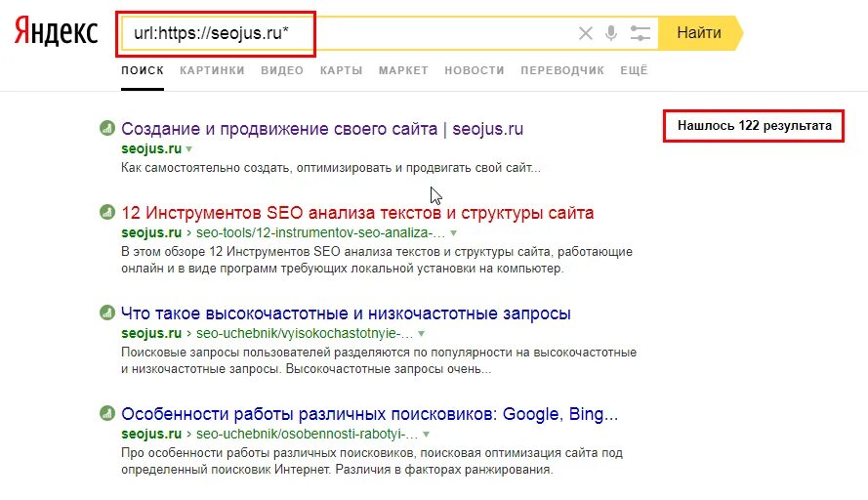
Task: Click the Yandex logo
Action: coord(56,31)
